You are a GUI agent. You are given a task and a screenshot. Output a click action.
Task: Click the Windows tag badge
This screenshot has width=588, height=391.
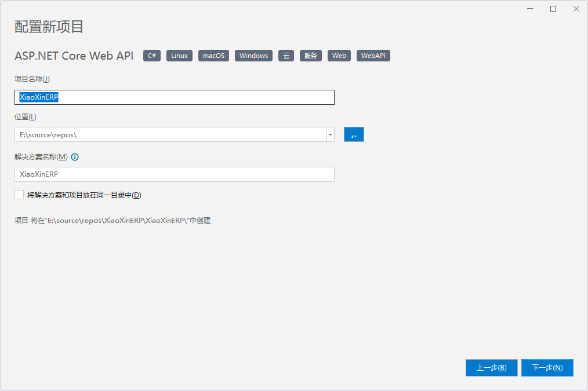point(253,56)
